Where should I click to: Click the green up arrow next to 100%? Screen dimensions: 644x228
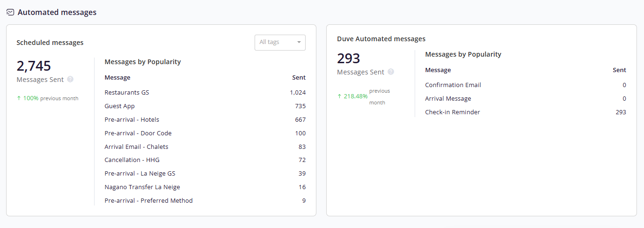(x=19, y=98)
